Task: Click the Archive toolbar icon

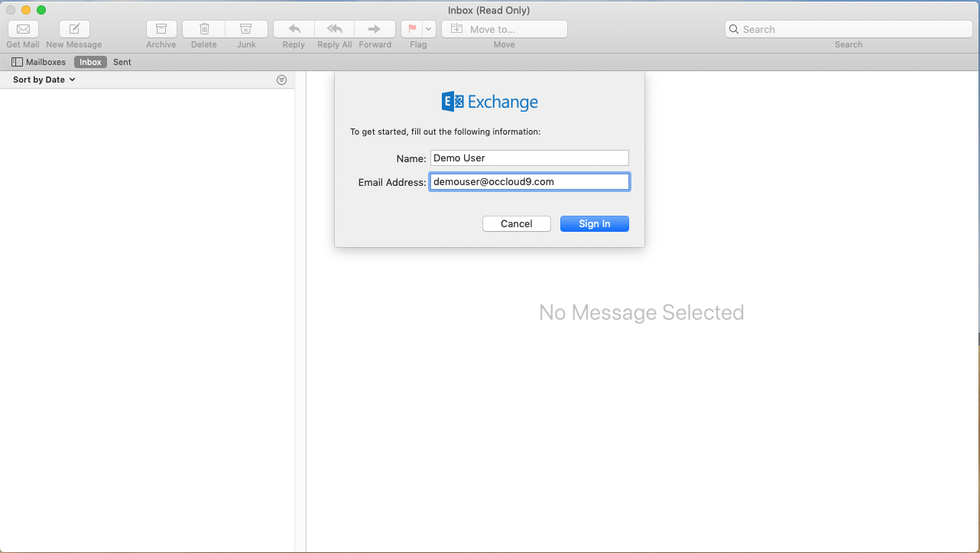Action: 161,29
